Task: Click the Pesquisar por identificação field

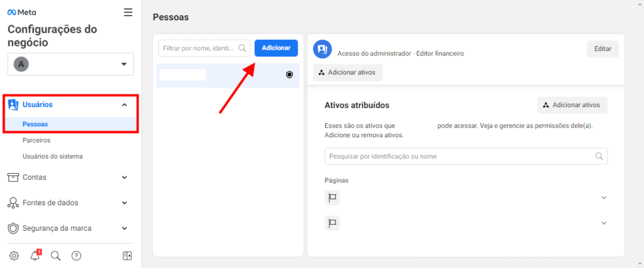Action: [466, 156]
